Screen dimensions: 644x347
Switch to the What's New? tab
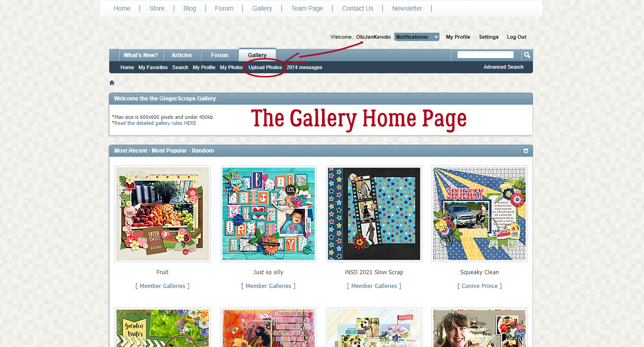tap(141, 55)
